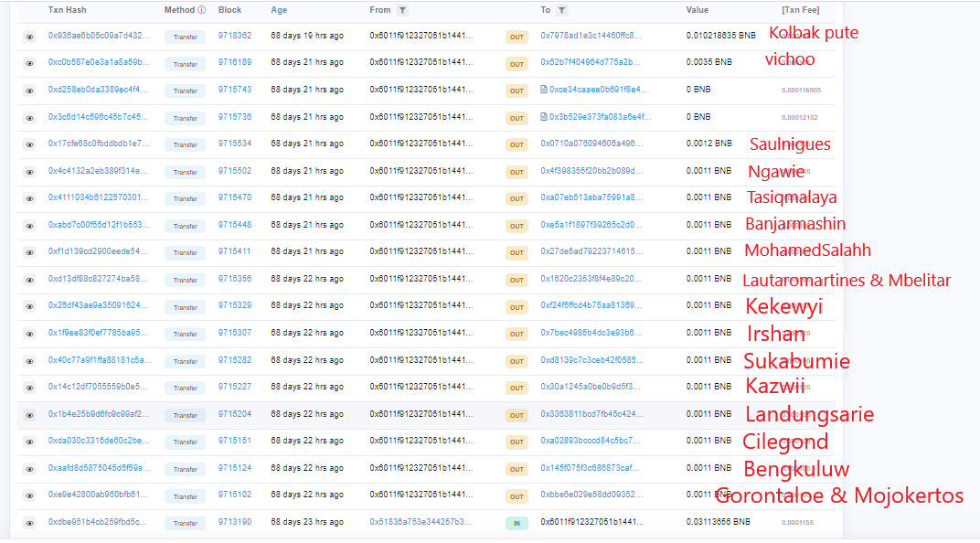980x543 pixels.
Task: Click eye icon beside 0xd258eb0da3389ec4f4
Action: click(x=29, y=90)
